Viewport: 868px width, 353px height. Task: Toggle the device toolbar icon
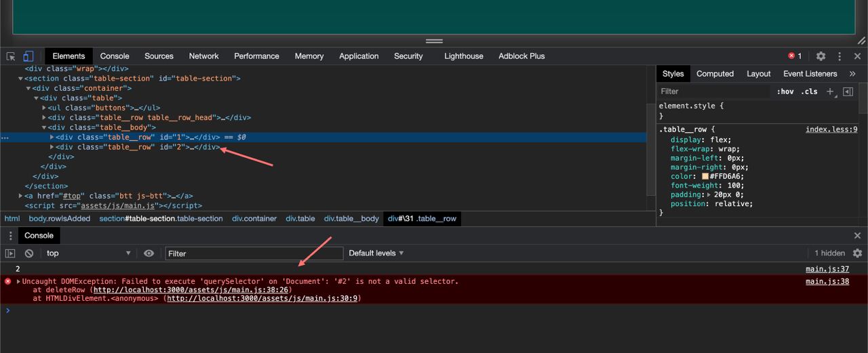[28, 56]
